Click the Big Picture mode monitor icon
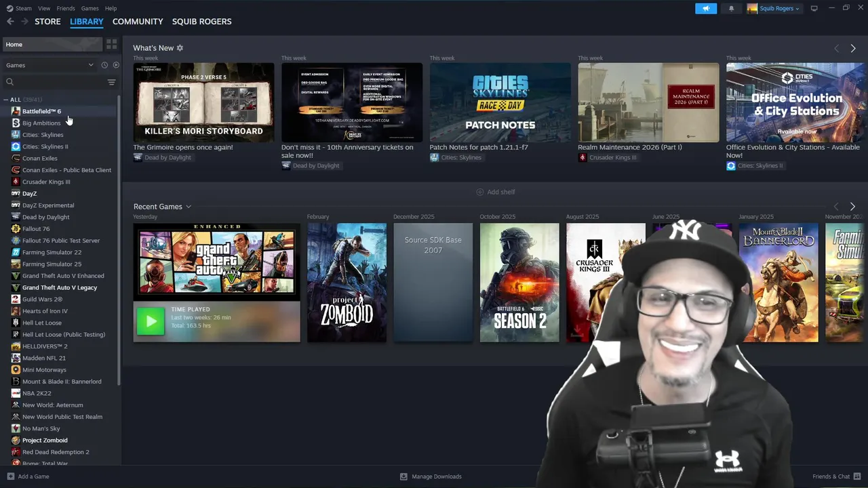 tap(814, 8)
